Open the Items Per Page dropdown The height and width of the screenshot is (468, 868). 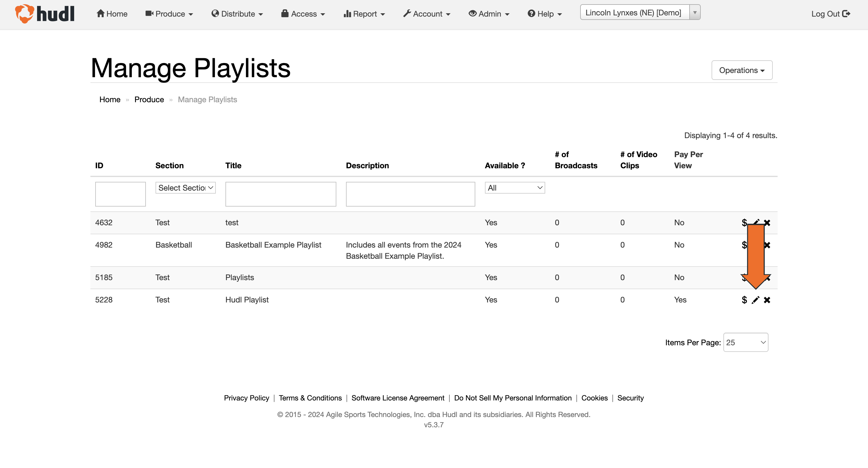coord(746,342)
